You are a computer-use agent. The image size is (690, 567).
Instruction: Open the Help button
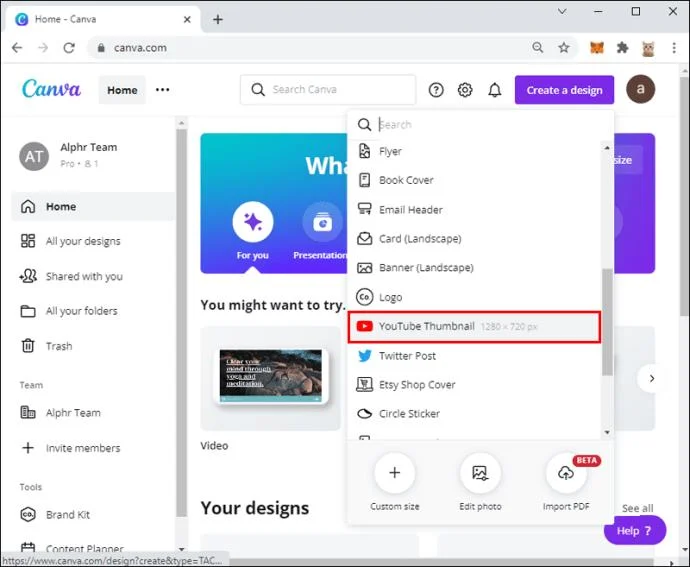(x=635, y=531)
